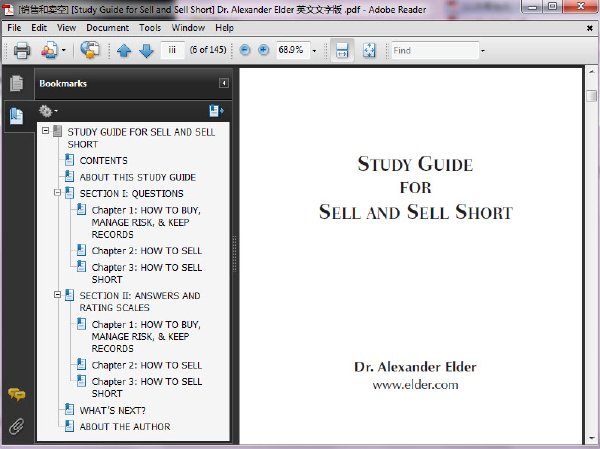Open the Tools menu
The width and height of the screenshot is (600, 449).
tap(150, 28)
